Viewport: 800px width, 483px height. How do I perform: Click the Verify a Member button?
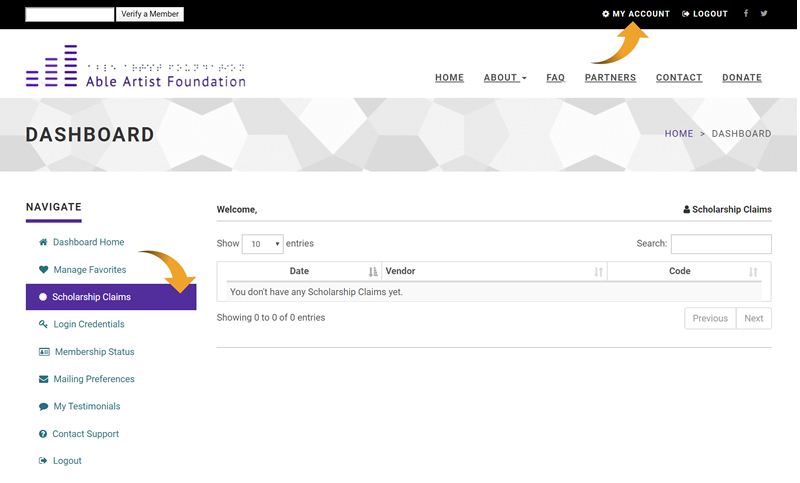(150, 14)
